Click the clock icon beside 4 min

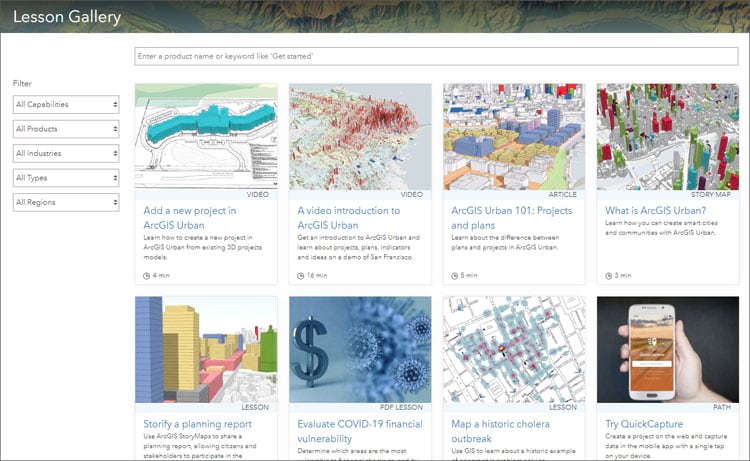[x=146, y=276]
